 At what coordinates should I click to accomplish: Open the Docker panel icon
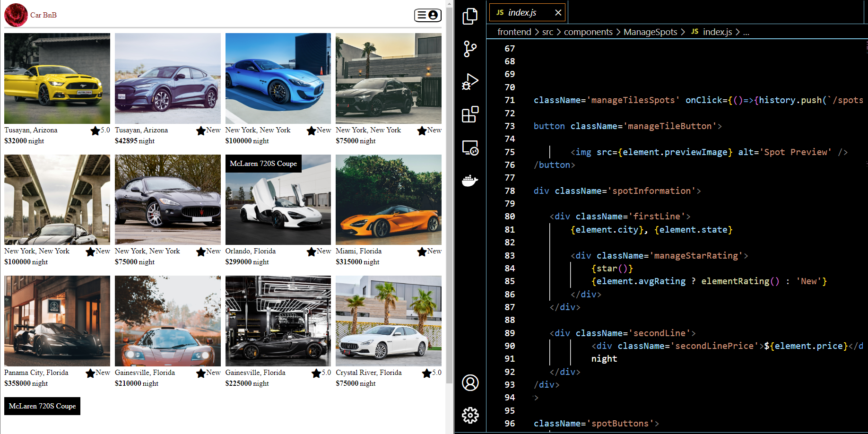tap(470, 181)
